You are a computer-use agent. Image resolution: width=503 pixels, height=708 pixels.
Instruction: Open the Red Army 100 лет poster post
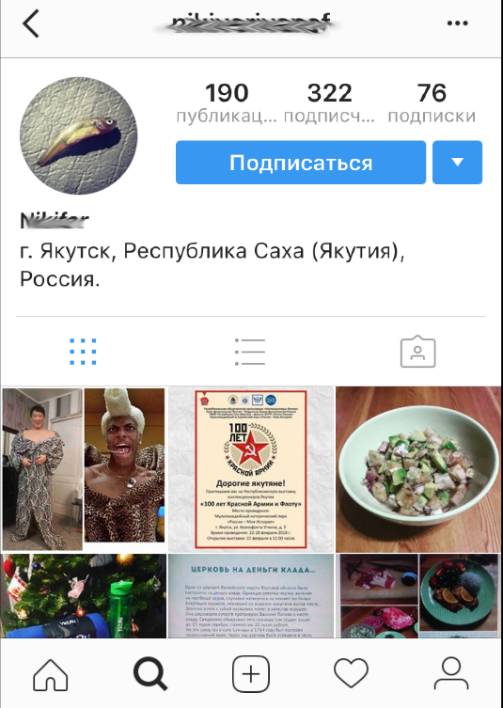[251, 470]
